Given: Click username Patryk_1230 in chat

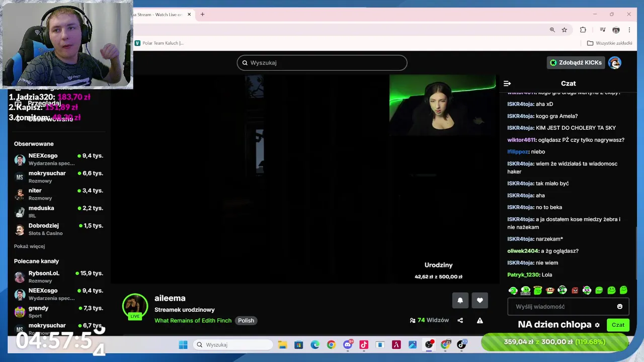Looking at the screenshot, I should 523,275.
